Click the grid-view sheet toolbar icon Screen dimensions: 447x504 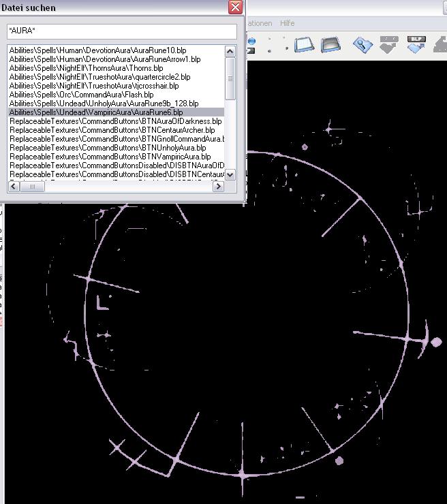[x=304, y=45]
